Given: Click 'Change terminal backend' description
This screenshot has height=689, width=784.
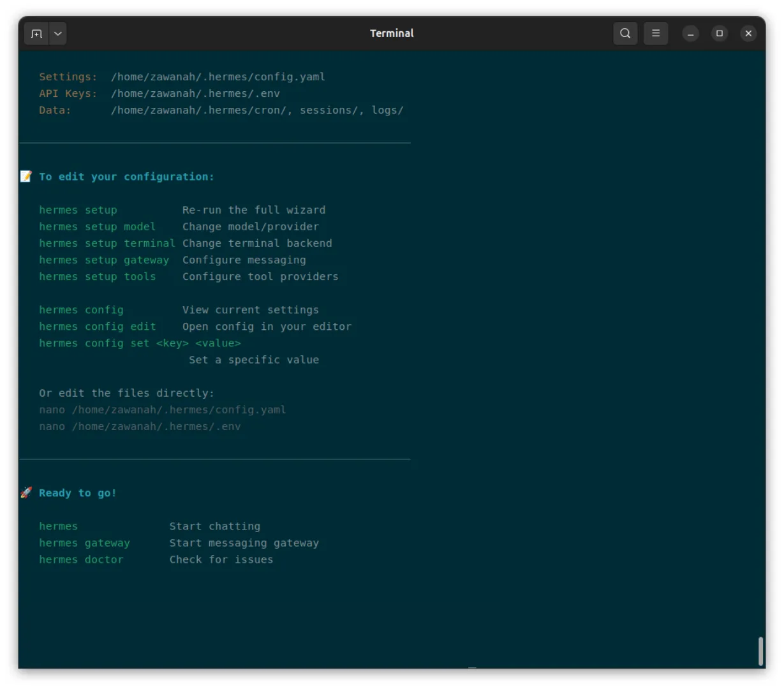Looking at the screenshot, I should 257,243.
